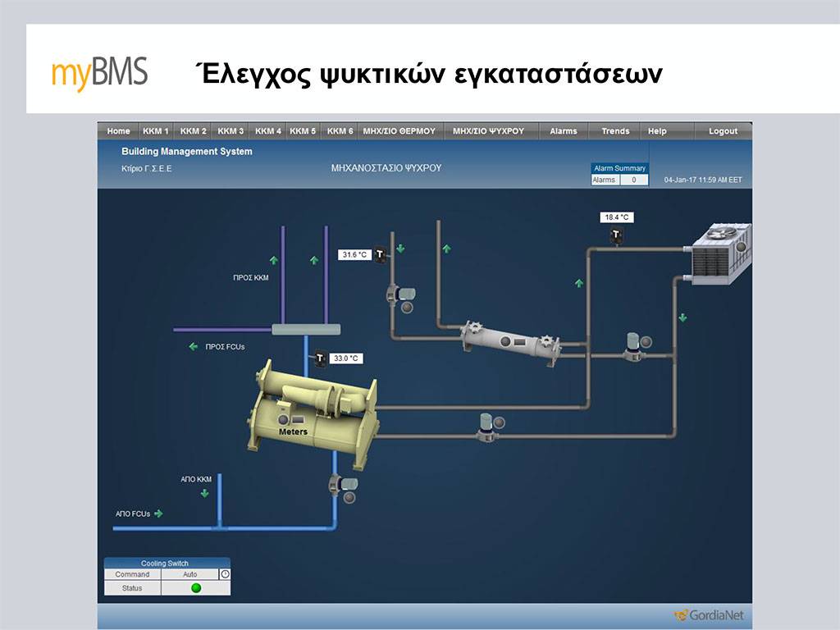Click the Meters label on the chiller
The width and height of the screenshot is (840, 630).
coord(293,431)
